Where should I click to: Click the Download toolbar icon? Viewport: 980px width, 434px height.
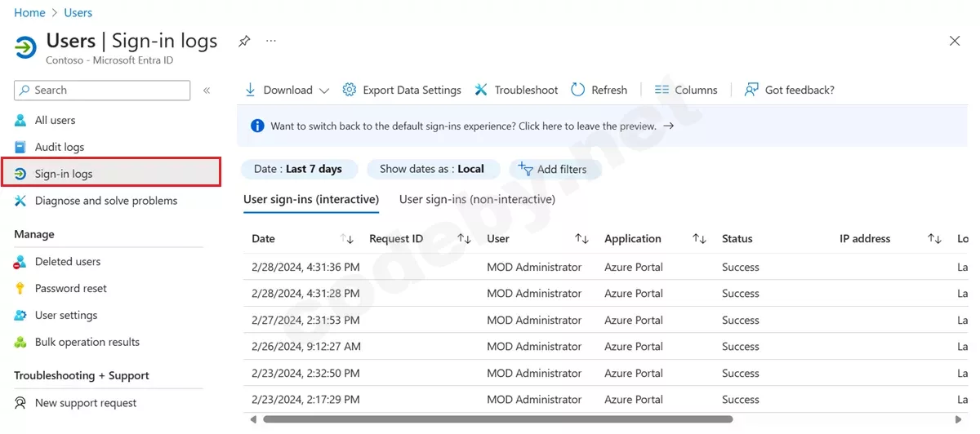[x=251, y=90]
